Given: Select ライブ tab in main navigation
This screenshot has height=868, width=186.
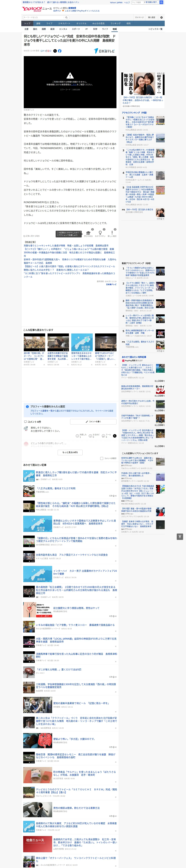Looking at the screenshot, I should click(49, 24).
